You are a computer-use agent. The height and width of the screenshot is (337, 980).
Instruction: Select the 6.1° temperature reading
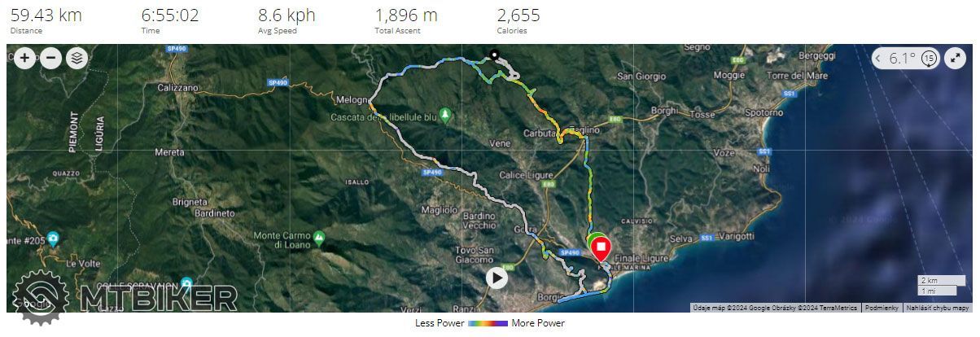pyautogui.click(x=902, y=59)
